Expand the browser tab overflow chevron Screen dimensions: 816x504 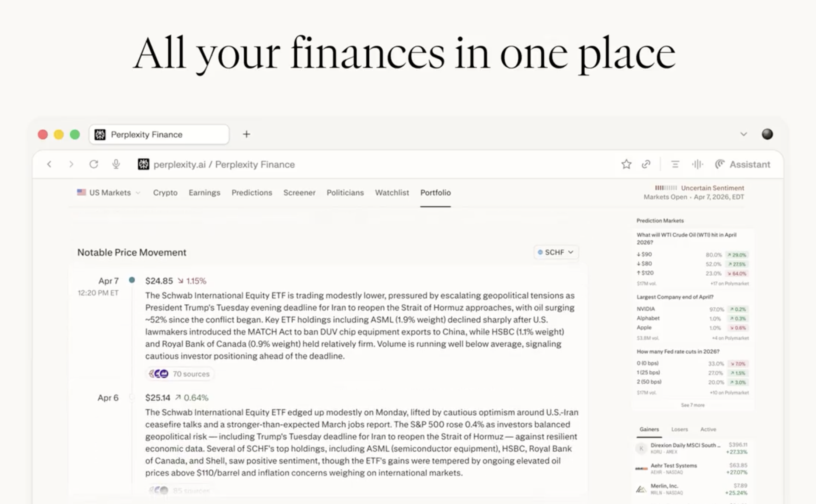(x=743, y=134)
